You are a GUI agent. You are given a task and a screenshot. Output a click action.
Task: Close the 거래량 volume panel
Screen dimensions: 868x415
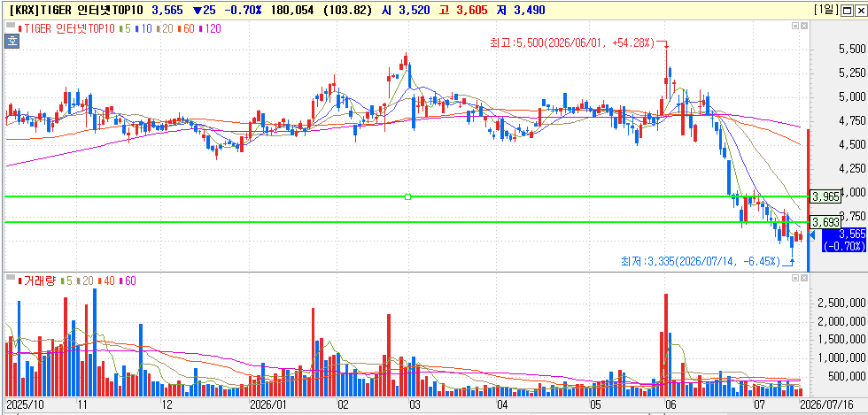[x=804, y=277]
